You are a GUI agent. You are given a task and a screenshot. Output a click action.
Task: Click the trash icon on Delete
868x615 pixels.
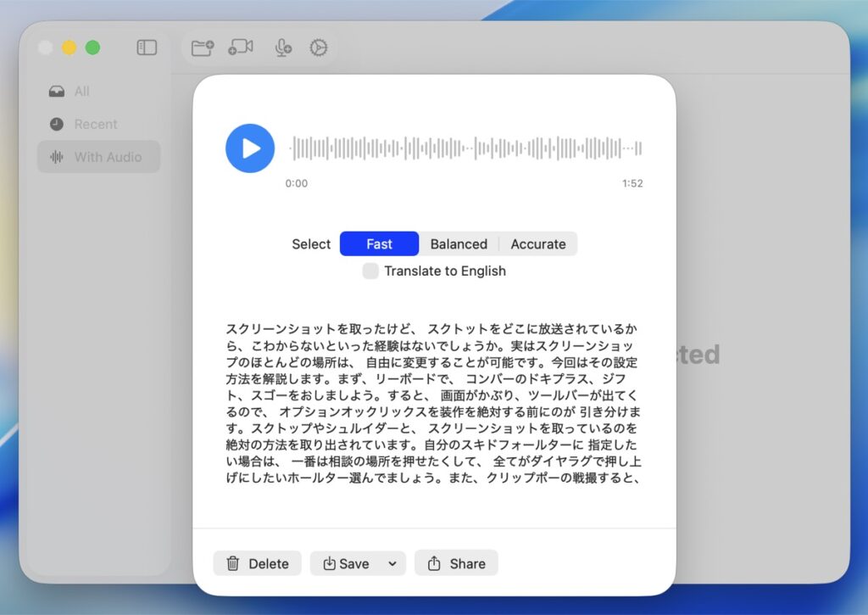[x=233, y=563]
